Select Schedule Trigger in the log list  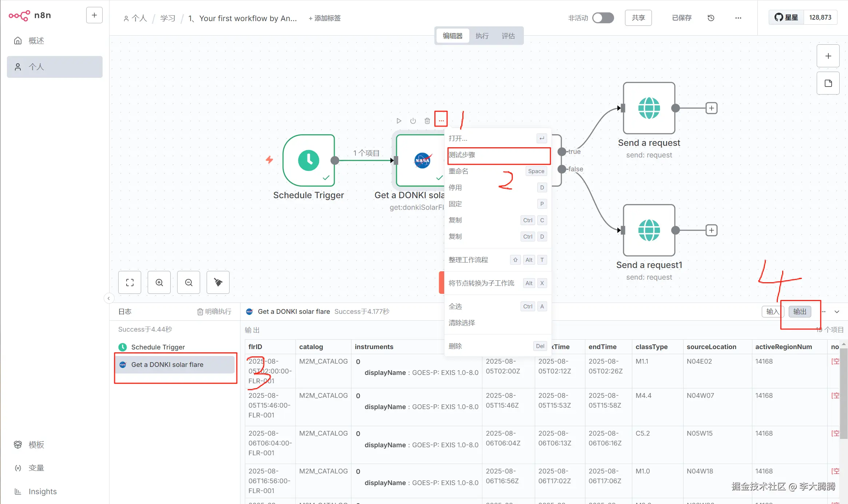click(x=158, y=347)
